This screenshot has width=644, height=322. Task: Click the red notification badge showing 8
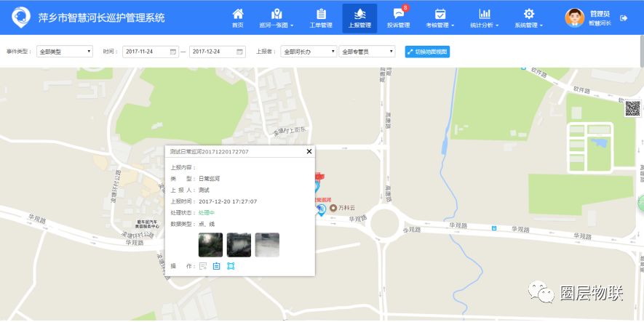pyautogui.click(x=405, y=8)
